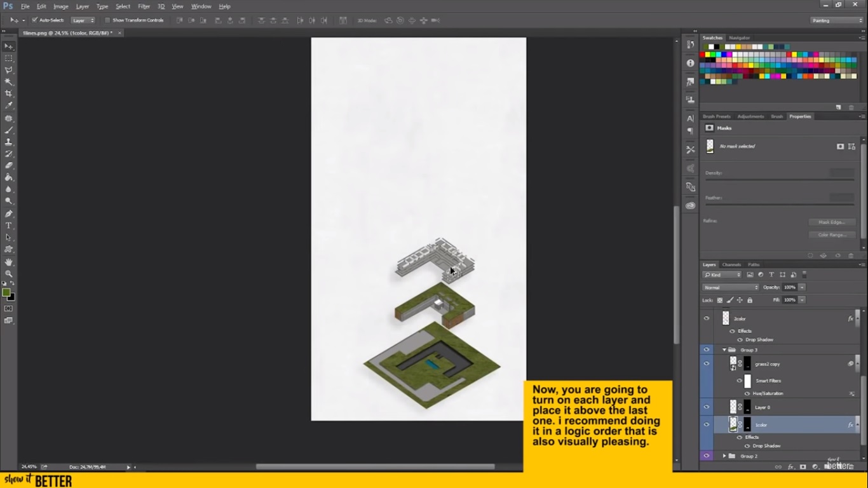Select the Zoom tool
868x488 pixels.
coord(8,274)
